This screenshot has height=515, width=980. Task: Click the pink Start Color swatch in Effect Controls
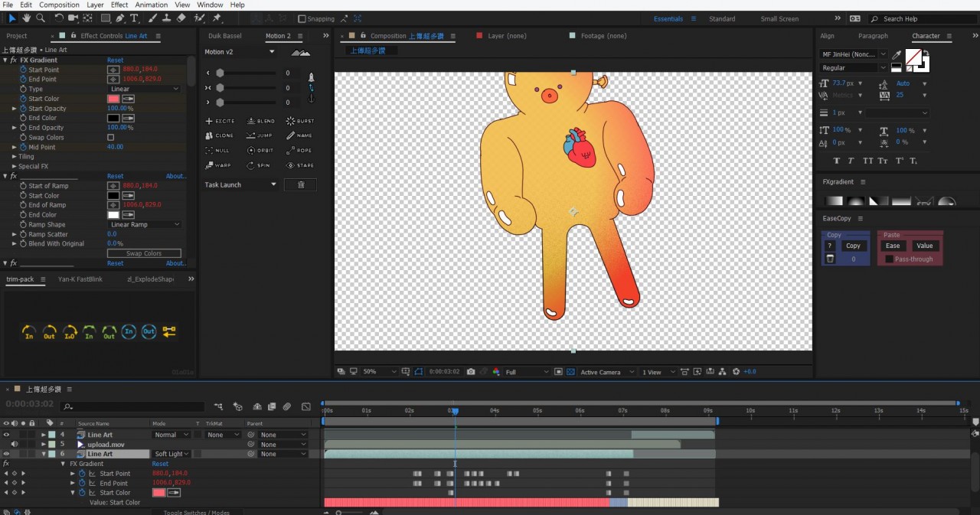113,99
